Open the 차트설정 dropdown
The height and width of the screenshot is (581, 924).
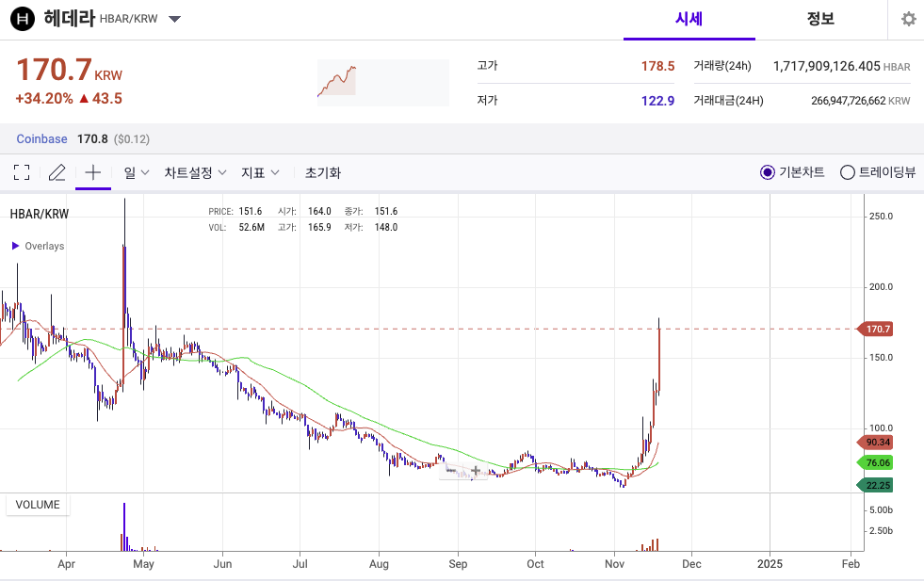click(x=195, y=172)
